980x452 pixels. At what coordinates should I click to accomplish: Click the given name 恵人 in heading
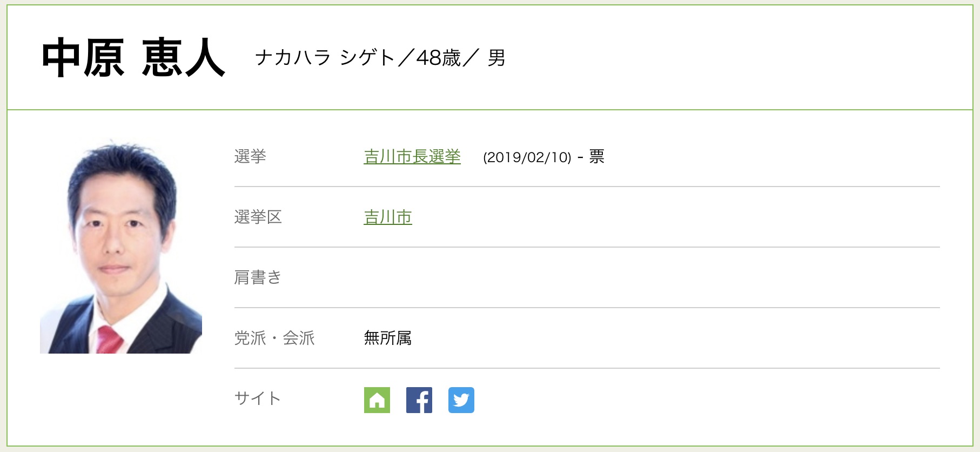coord(184,58)
